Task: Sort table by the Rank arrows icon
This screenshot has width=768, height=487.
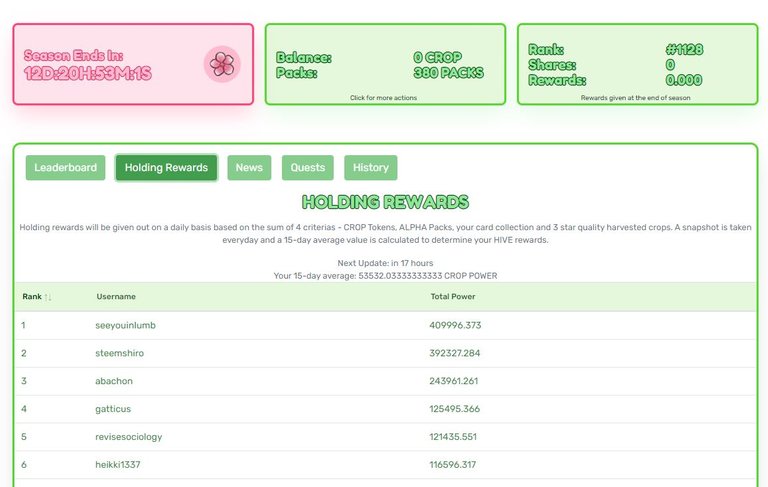Action: click(x=48, y=297)
